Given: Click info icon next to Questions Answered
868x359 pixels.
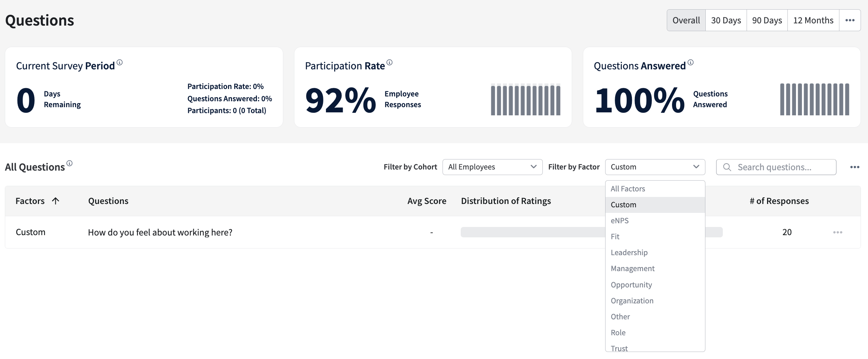Looking at the screenshot, I should tap(691, 62).
